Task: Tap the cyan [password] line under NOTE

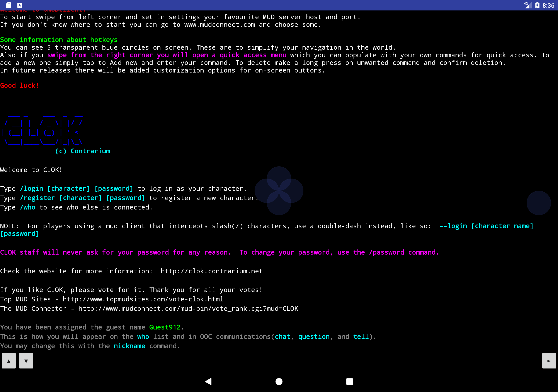Action: coord(19,234)
